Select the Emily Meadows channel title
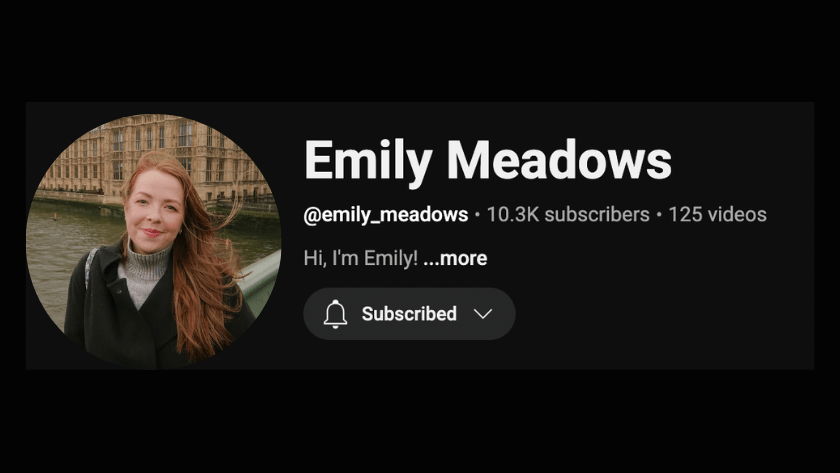 (488, 160)
